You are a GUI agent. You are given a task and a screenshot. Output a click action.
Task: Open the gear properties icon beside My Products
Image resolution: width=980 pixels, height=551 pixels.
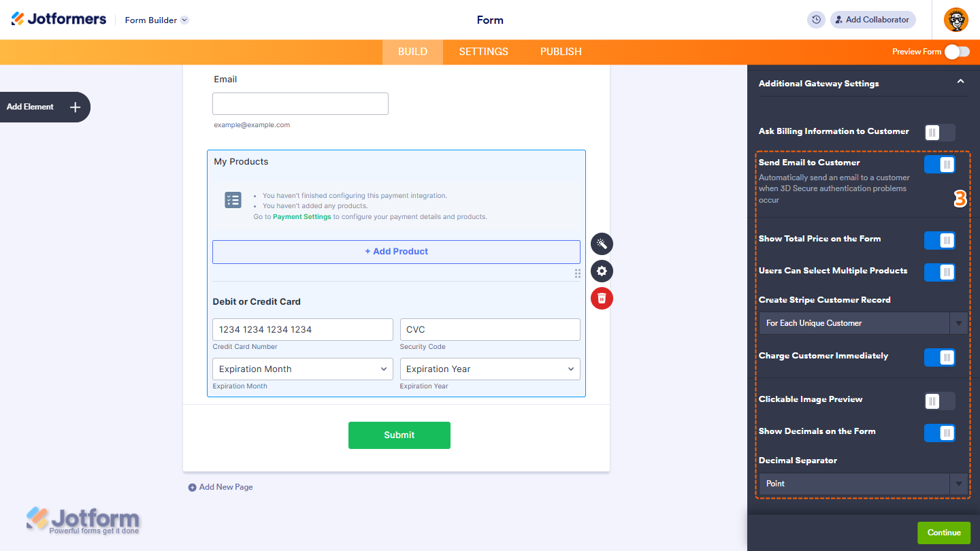(602, 271)
